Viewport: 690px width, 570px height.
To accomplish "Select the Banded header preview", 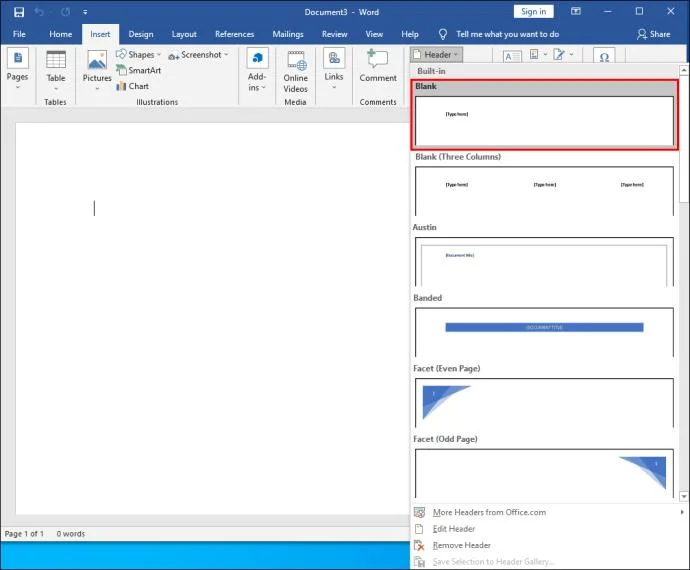I will [544, 332].
